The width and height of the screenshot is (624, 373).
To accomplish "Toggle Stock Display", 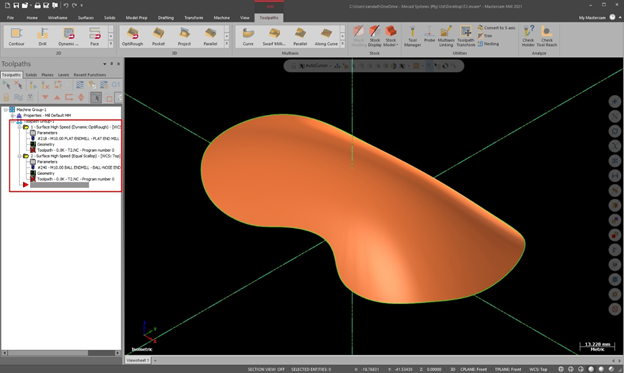I will [374, 37].
